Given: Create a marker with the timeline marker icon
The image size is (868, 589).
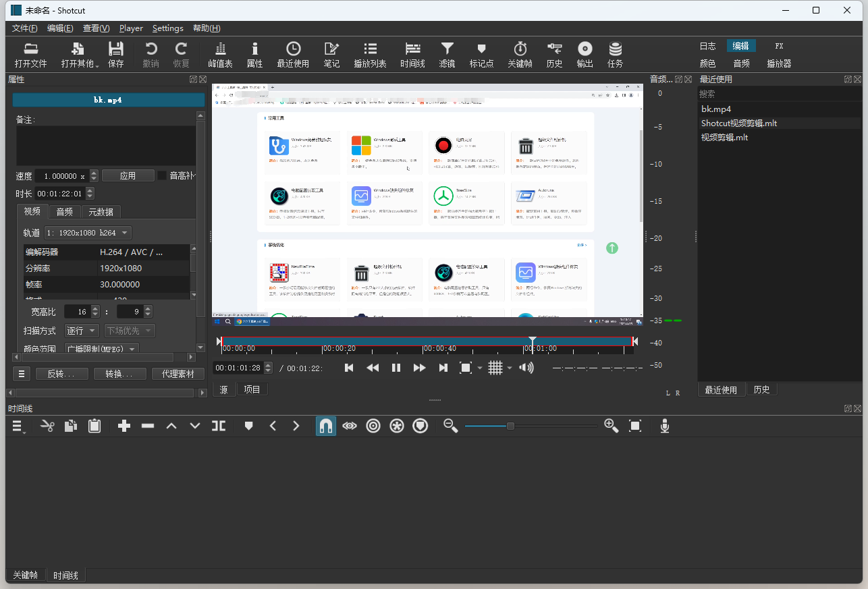Looking at the screenshot, I should [x=249, y=426].
